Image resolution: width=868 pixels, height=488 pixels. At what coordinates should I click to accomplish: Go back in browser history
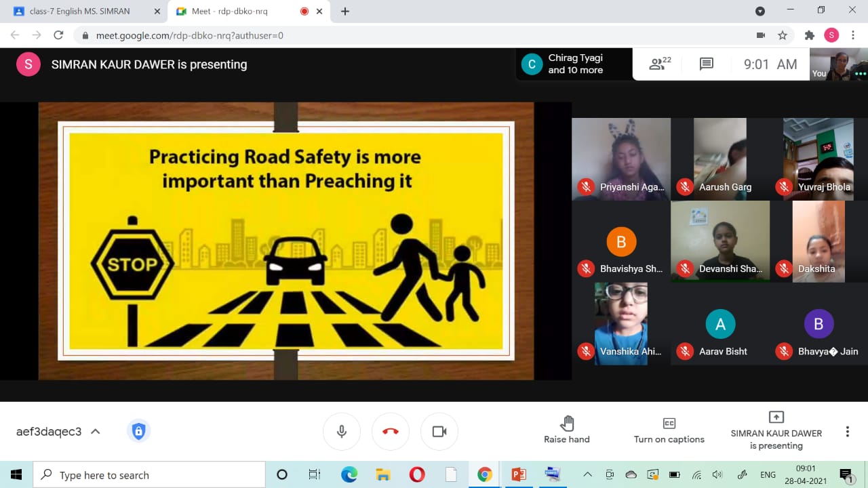tap(15, 35)
